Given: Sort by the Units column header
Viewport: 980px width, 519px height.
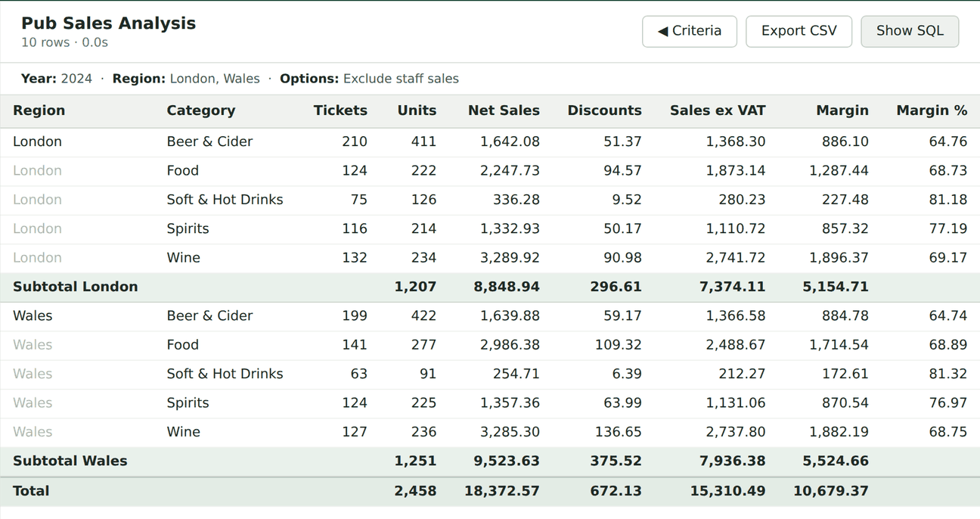Looking at the screenshot, I should coord(417,110).
